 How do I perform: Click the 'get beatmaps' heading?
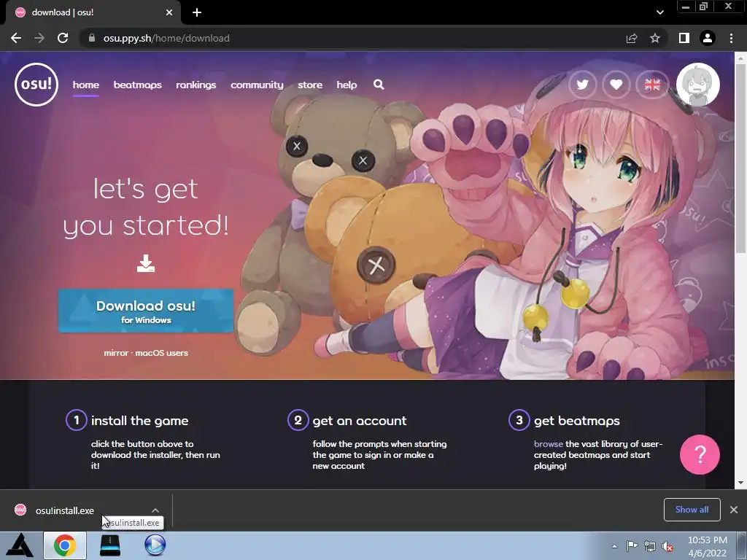tap(577, 421)
